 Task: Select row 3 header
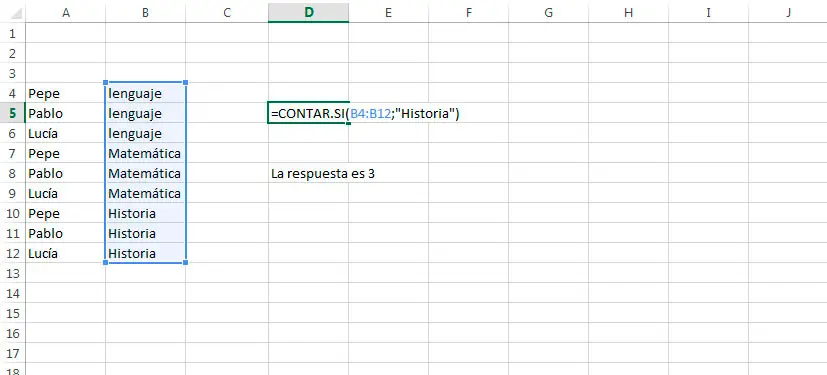13,73
